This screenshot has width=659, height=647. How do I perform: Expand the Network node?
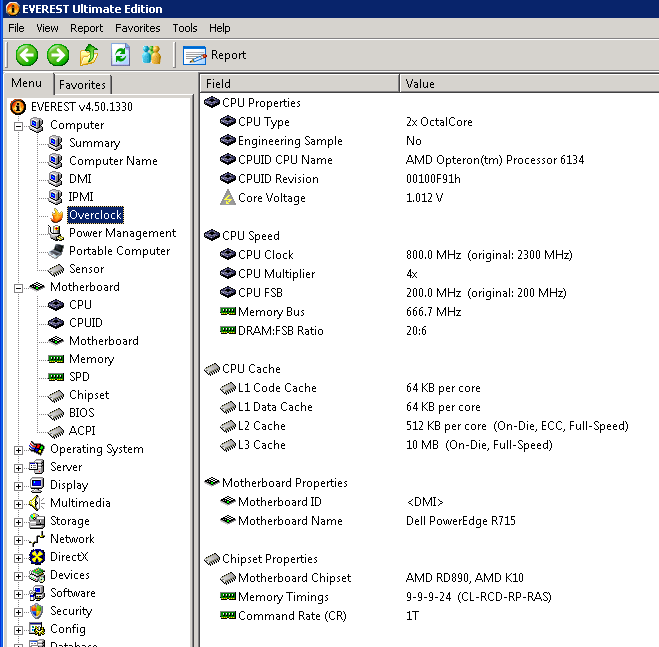click(x=18, y=540)
